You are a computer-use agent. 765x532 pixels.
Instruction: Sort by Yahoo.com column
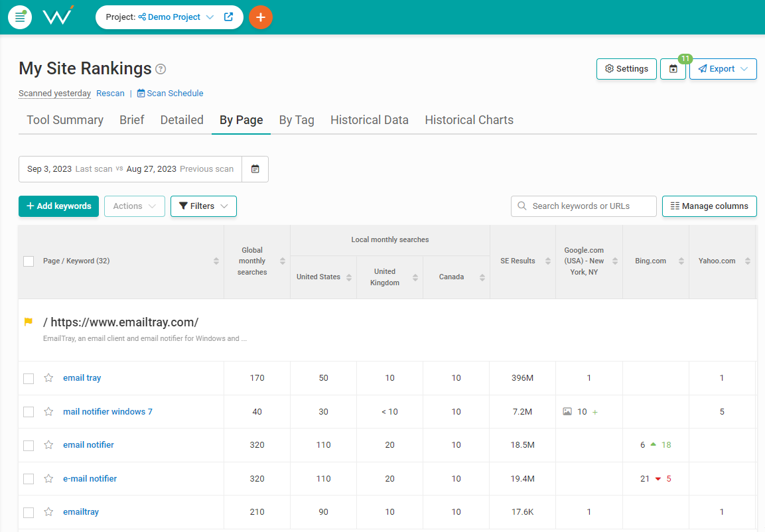748,261
